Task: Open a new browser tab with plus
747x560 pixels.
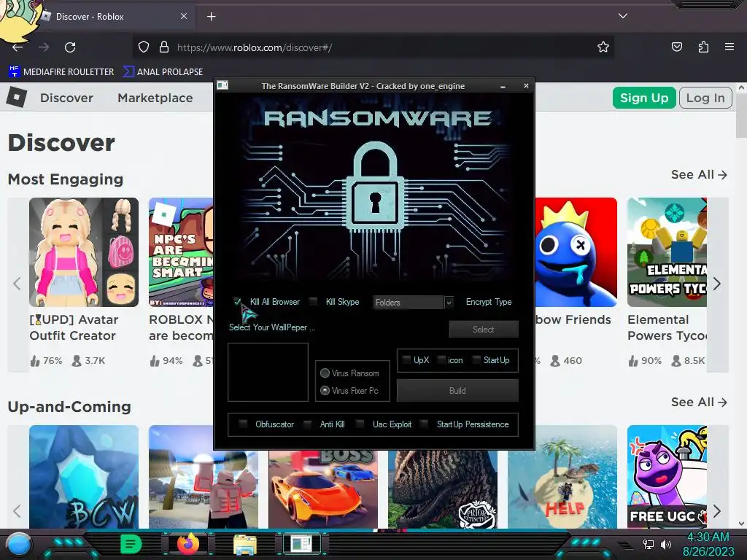Action: (x=211, y=17)
